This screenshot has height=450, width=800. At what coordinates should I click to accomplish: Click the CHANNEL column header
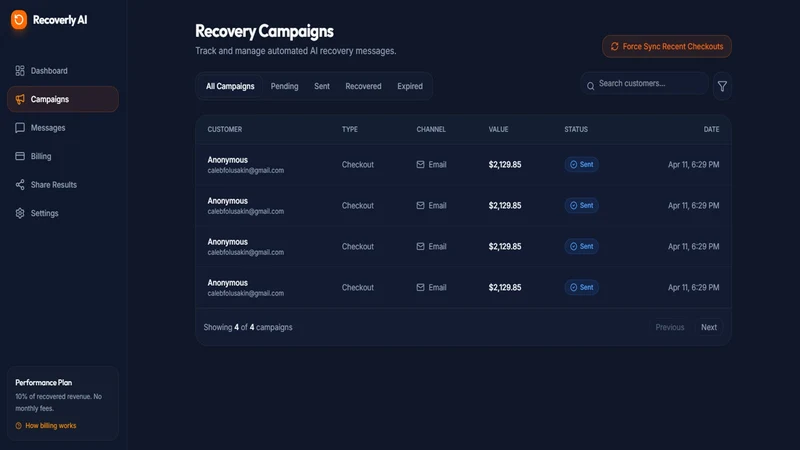point(431,129)
